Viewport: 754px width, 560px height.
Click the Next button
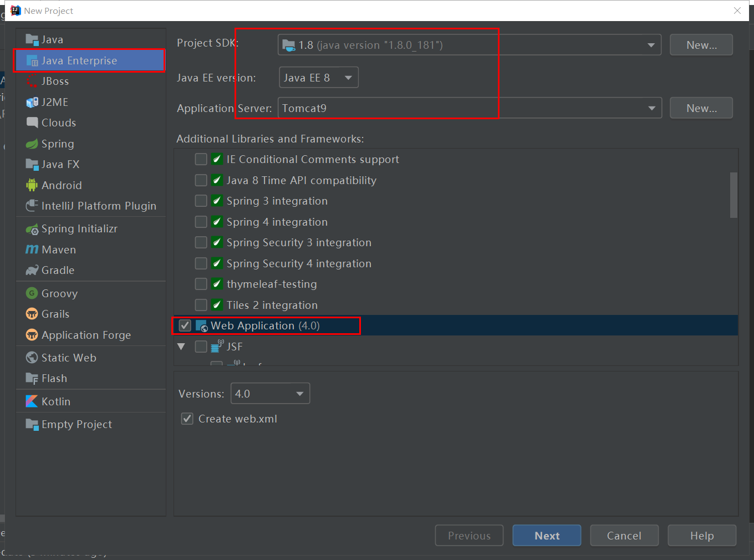point(547,536)
